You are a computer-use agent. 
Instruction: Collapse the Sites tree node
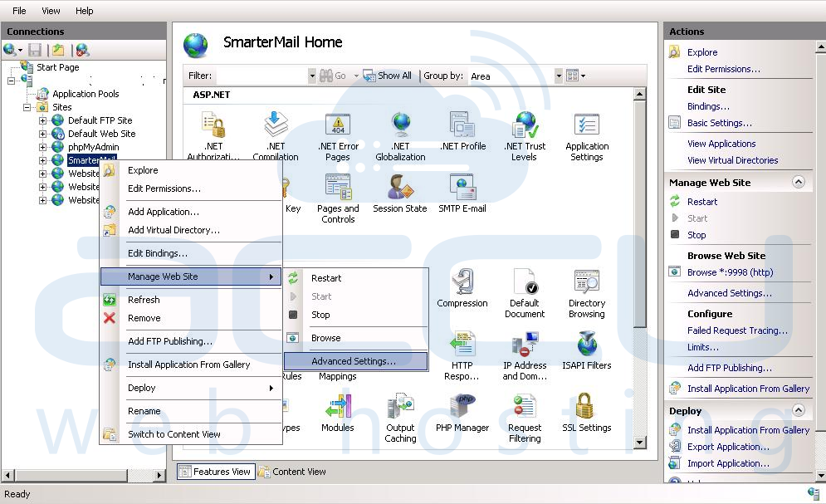(x=27, y=107)
